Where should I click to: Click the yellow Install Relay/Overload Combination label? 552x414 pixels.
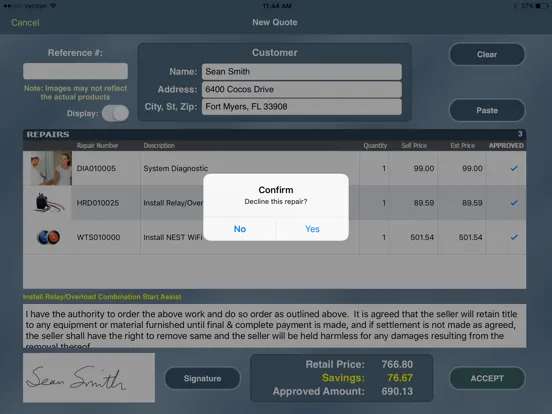(102, 297)
